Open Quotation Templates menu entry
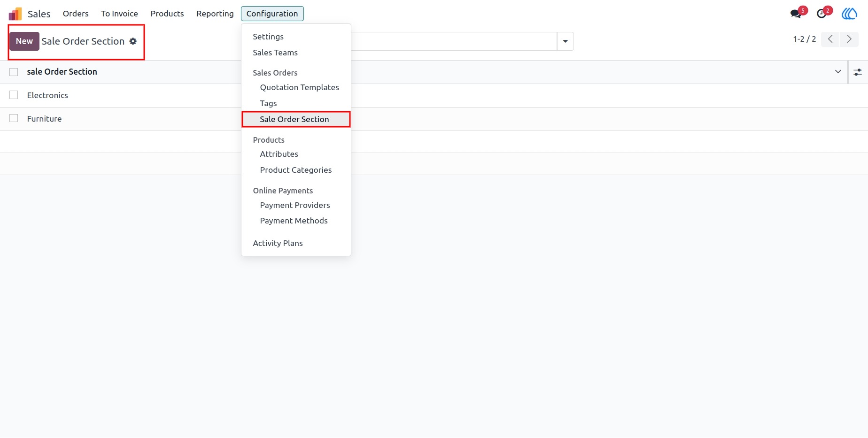868x438 pixels. (296, 87)
